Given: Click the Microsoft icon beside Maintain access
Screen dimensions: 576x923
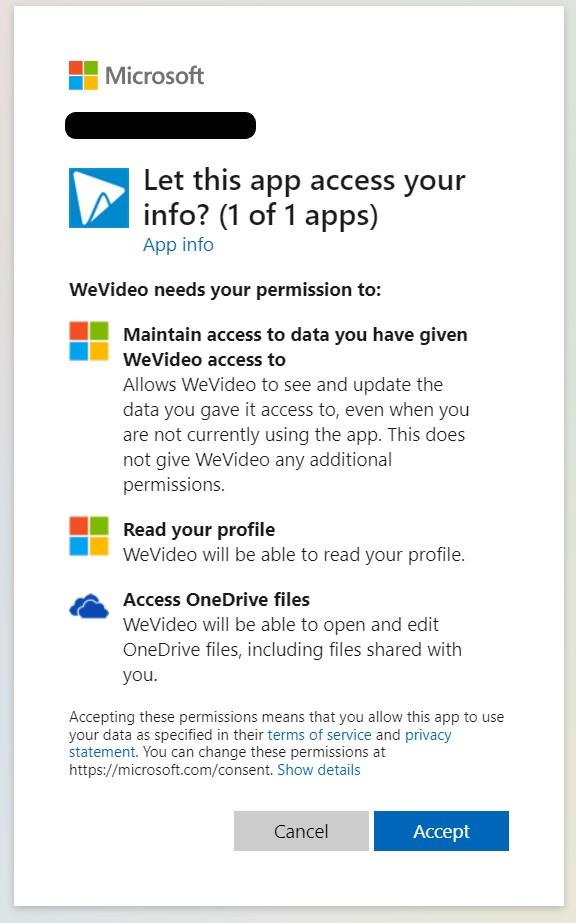Looking at the screenshot, I should tap(89, 341).
